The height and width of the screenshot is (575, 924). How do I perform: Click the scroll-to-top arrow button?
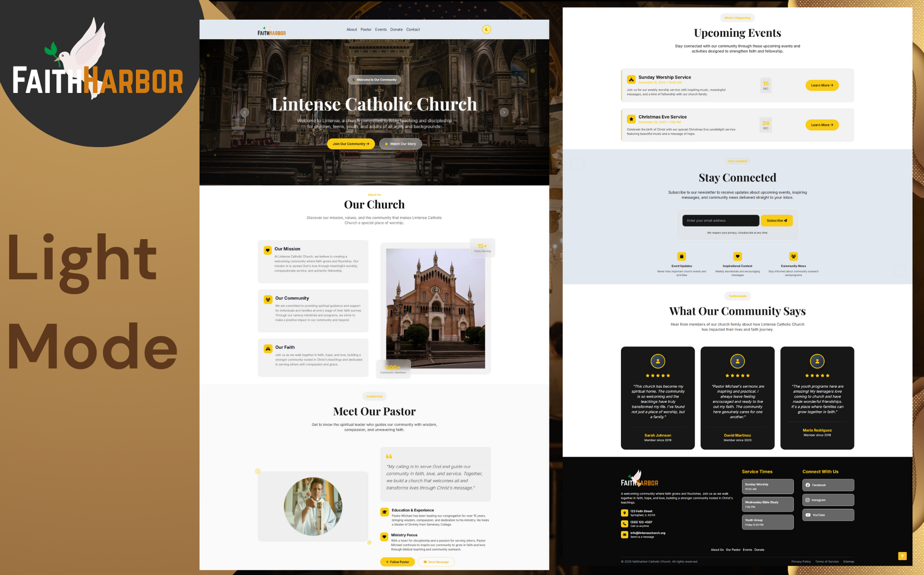point(902,556)
